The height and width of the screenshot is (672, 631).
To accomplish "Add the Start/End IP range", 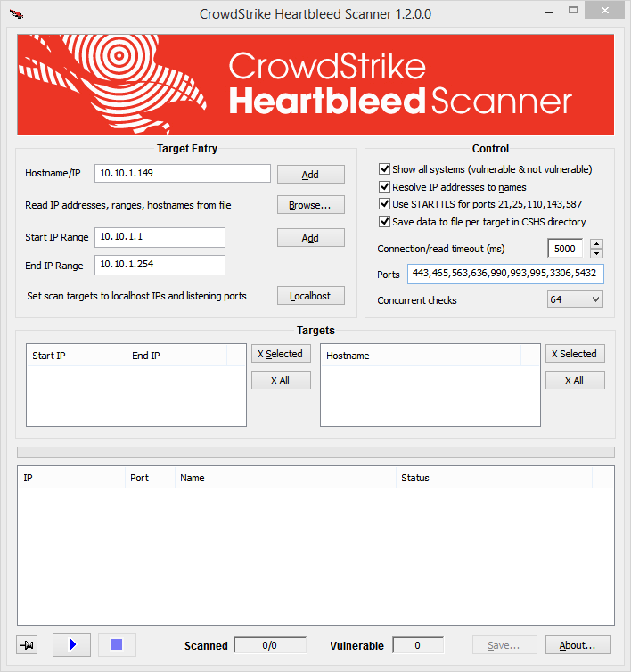I will (x=311, y=238).
